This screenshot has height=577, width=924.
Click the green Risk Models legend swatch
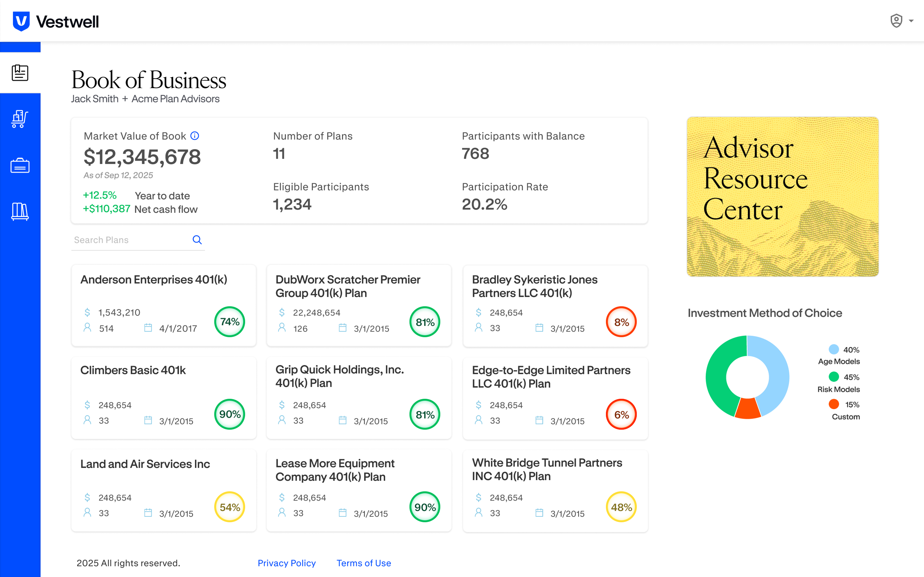pos(834,377)
